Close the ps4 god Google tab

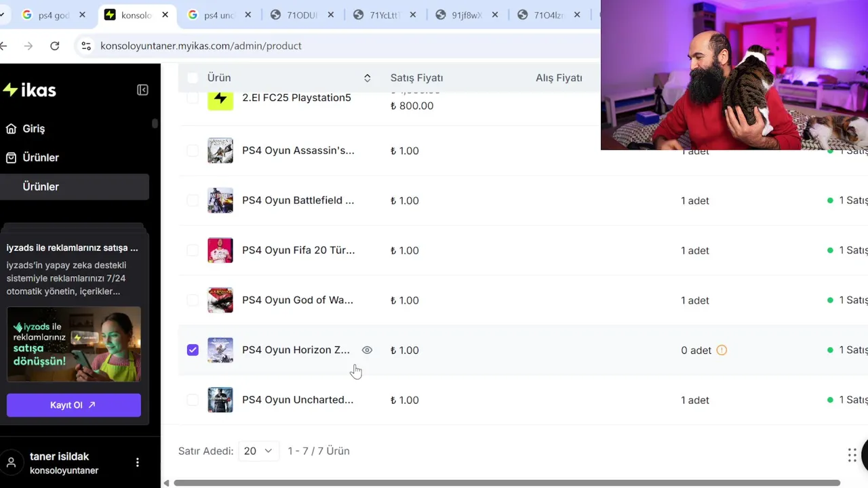coord(82,15)
